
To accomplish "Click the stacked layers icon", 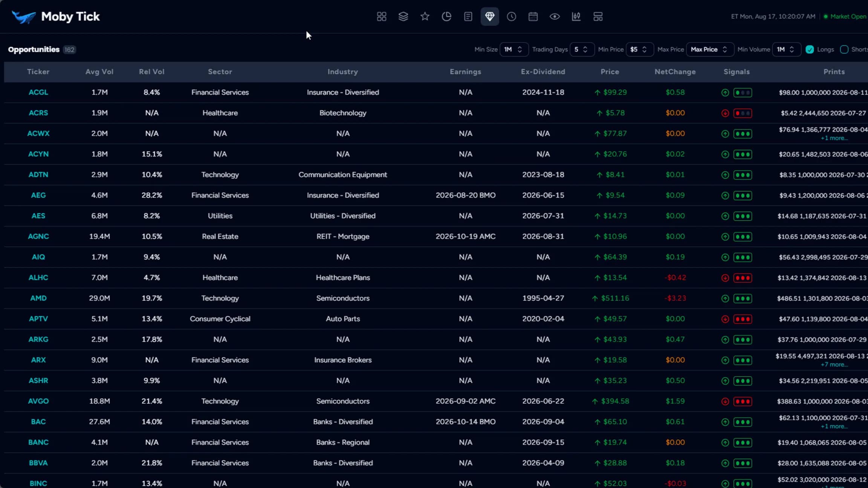I will pyautogui.click(x=403, y=17).
